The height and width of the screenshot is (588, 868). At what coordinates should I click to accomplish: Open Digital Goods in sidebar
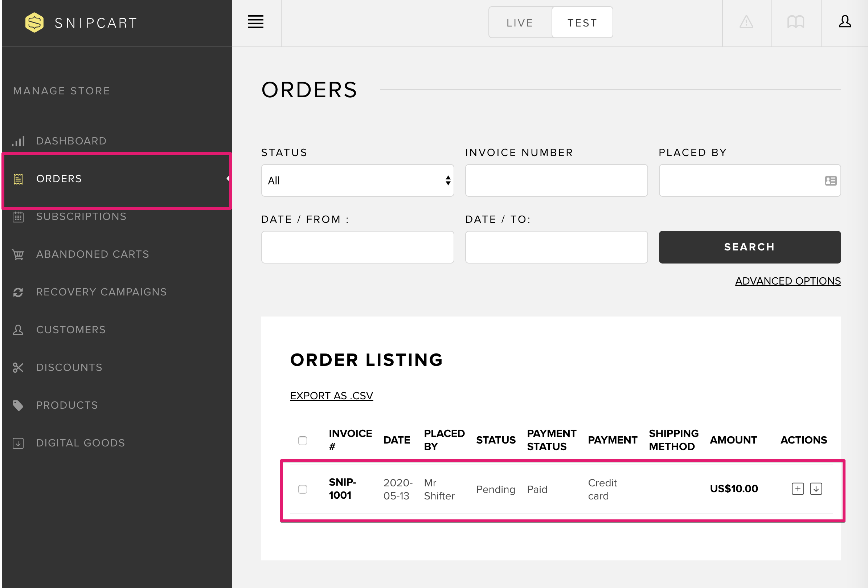(81, 443)
